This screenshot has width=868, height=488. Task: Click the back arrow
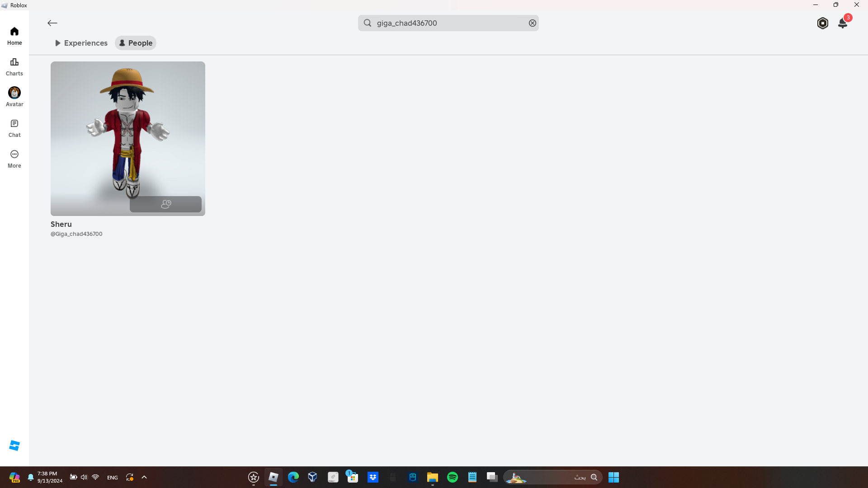52,23
